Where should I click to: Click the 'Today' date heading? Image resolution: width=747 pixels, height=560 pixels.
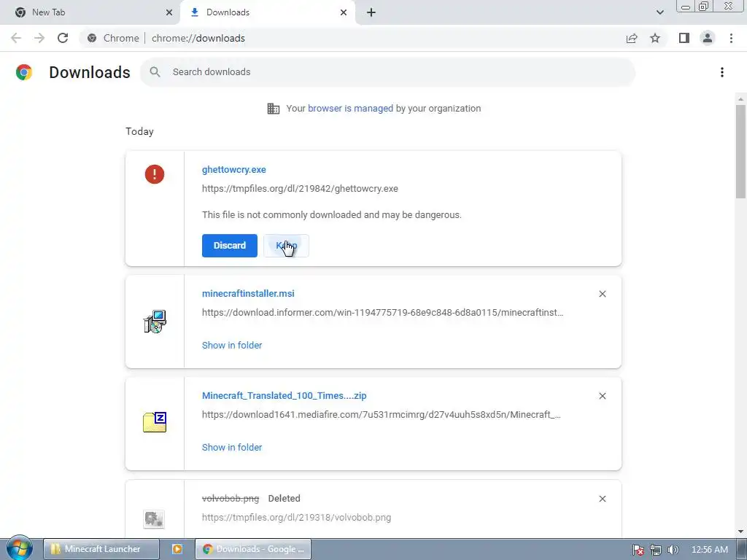139,131
